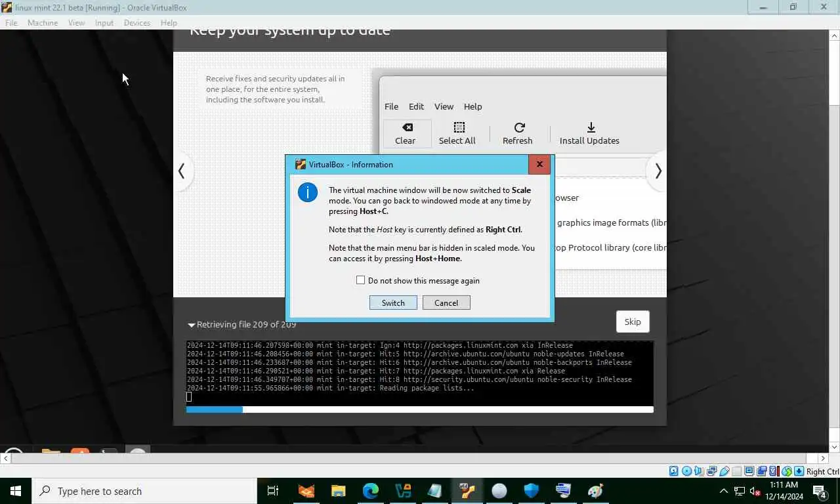This screenshot has height=504, width=840.
Task: Open the clock showing 1:11 AM 12/14/2024
Action: coord(783,491)
